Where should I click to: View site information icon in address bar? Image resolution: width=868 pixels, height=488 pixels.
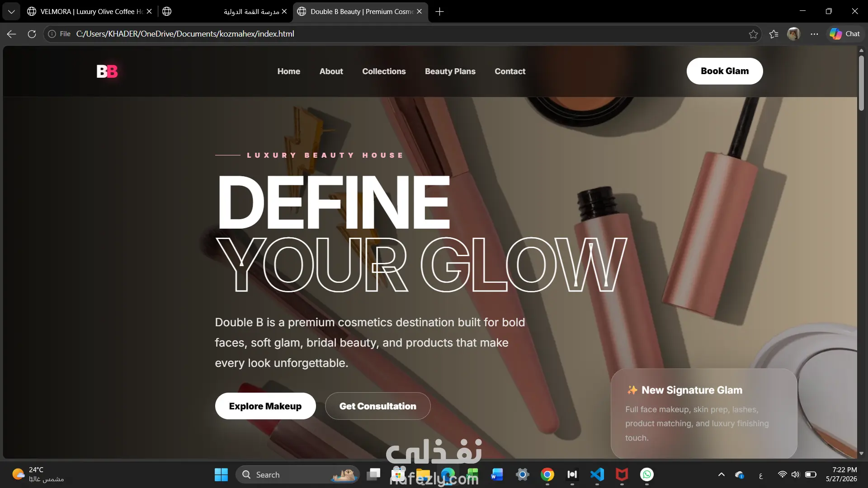pos(52,34)
